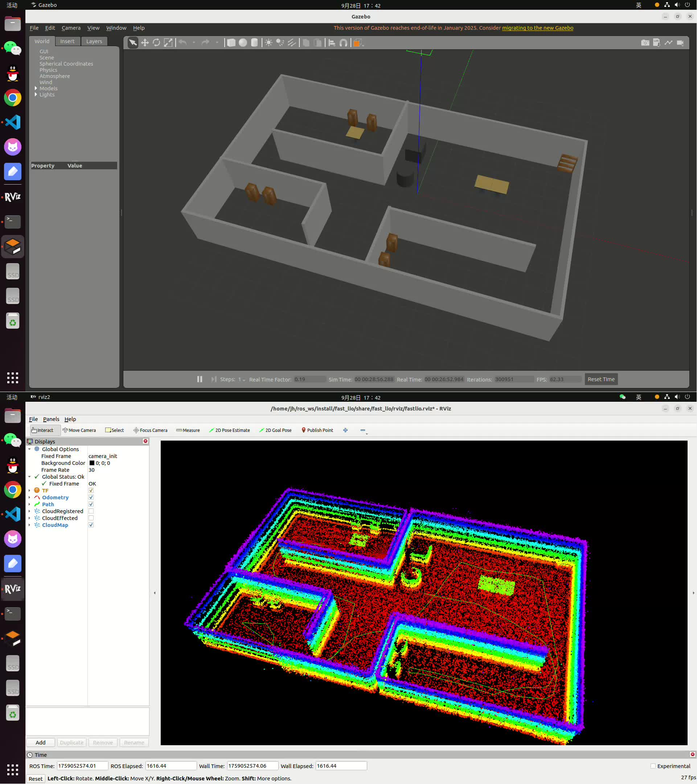The height and width of the screenshot is (784, 697).
Task: Open the Plot utility in Gazebo
Action: pos(669,42)
